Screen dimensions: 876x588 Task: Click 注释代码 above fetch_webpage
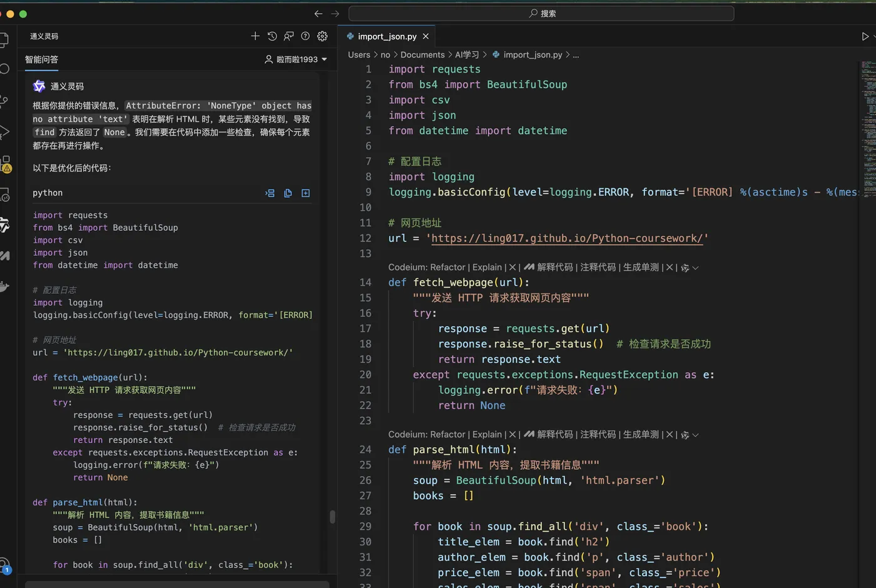[x=598, y=267]
